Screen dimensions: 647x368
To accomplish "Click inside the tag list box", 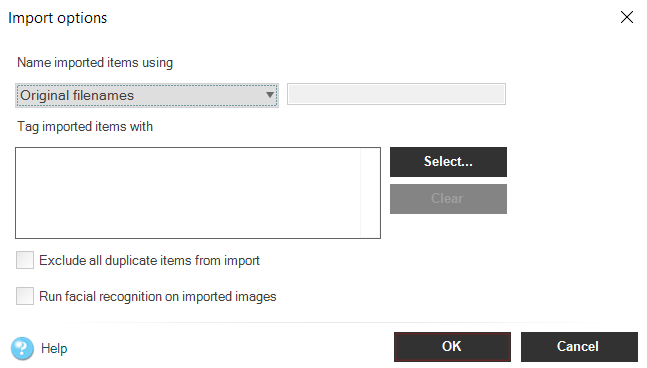I will [x=198, y=193].
